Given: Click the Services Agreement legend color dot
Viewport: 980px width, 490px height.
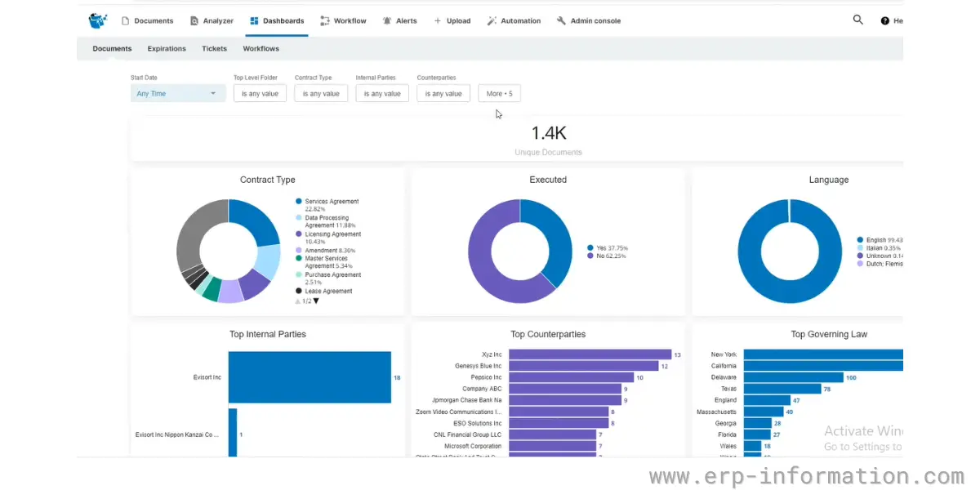Looking at the screenshot, I should coord(299,201).
